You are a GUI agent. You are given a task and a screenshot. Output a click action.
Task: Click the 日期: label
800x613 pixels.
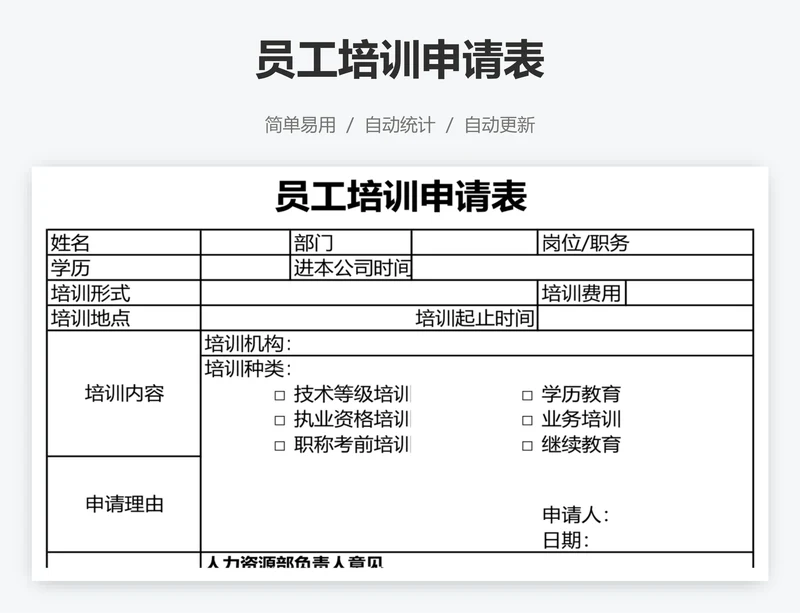pyautogui.click(x=566, y=540)
